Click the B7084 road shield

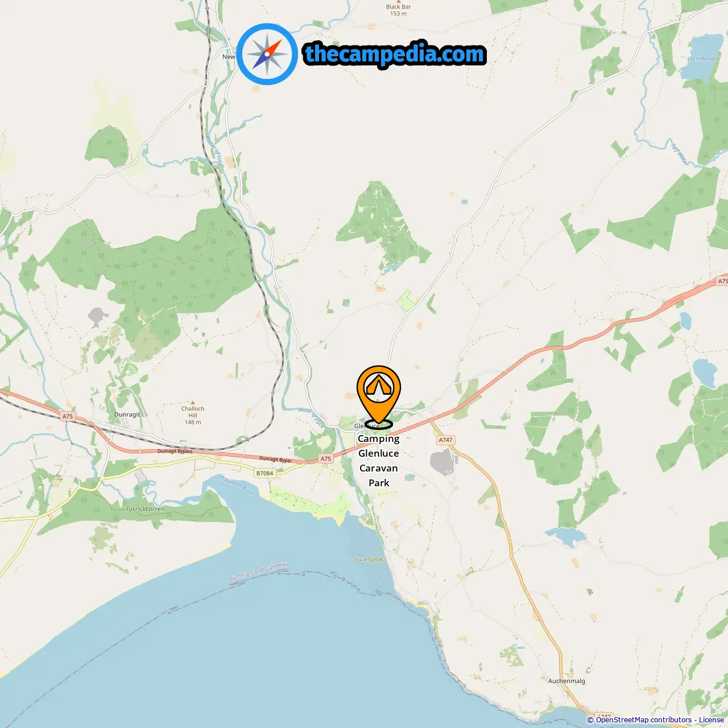click(x=264, y=473)
